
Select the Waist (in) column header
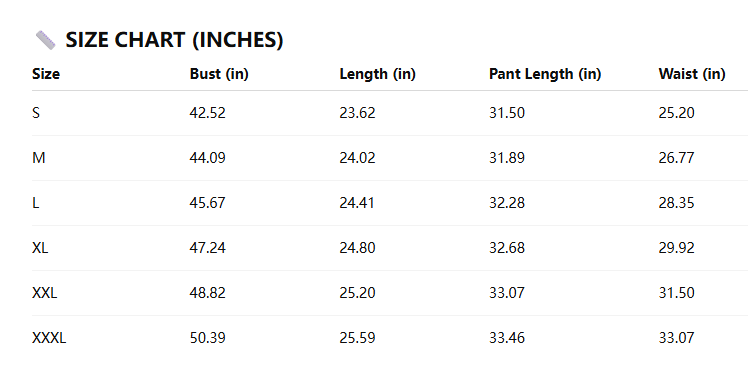click(692, 74)
